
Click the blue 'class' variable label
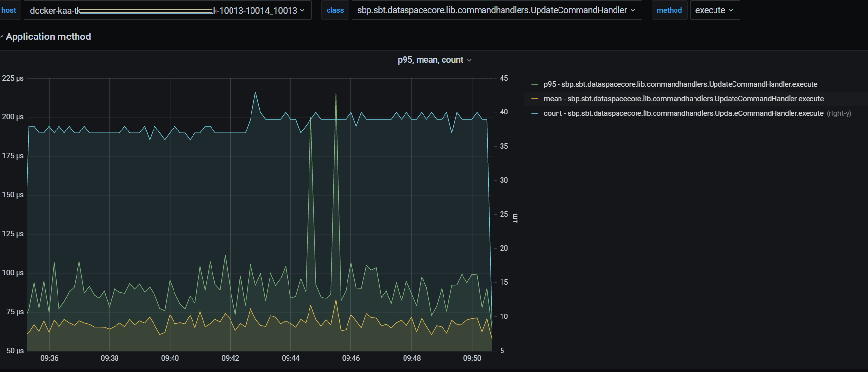pyautogui.click(x=335, y=10)
